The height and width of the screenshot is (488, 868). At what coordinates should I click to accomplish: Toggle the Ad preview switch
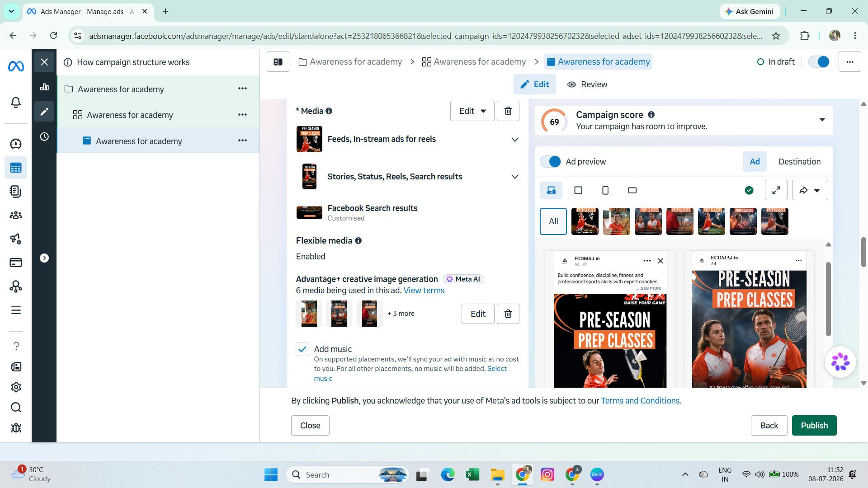pos(551,162)
